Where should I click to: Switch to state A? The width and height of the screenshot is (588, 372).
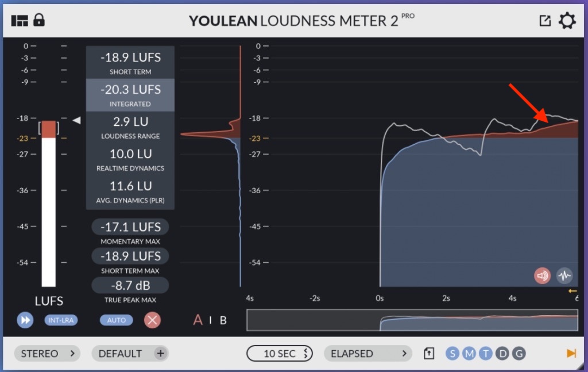tap(198, 320)
